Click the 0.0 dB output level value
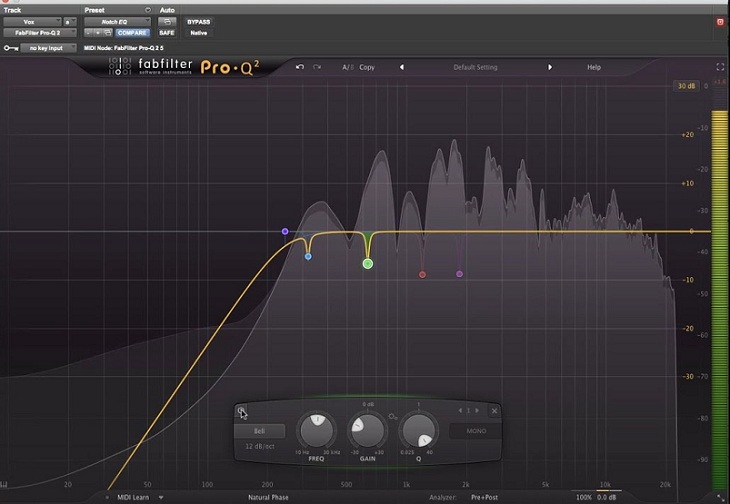 [x=607, y=497]
